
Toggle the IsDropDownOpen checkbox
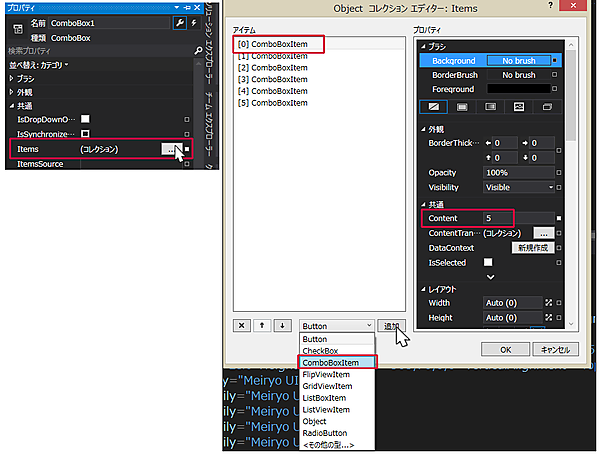[x=85, y=119]
